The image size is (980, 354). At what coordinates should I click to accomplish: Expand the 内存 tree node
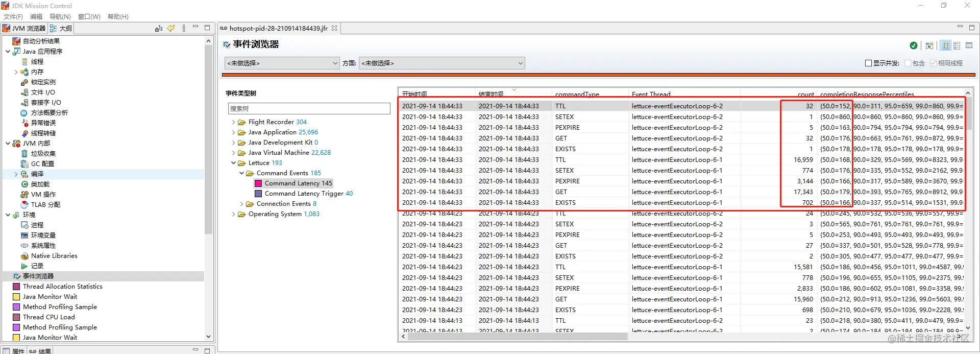click(16, 72)
